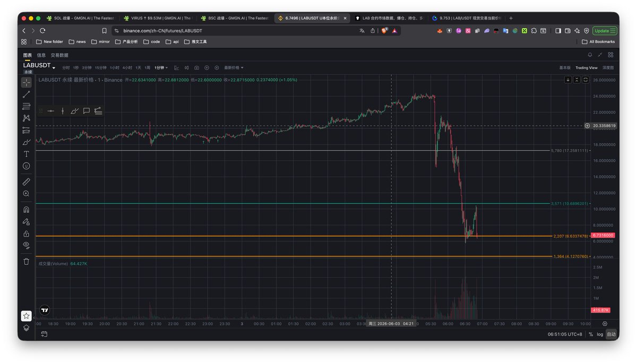
Task: Switch to the 交易数据 tab
Action: [59, 55]
